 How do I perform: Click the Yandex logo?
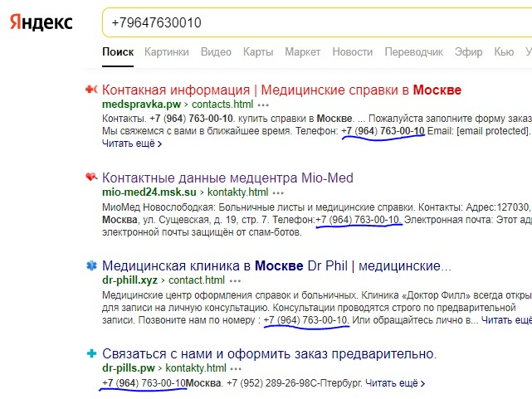41,22
